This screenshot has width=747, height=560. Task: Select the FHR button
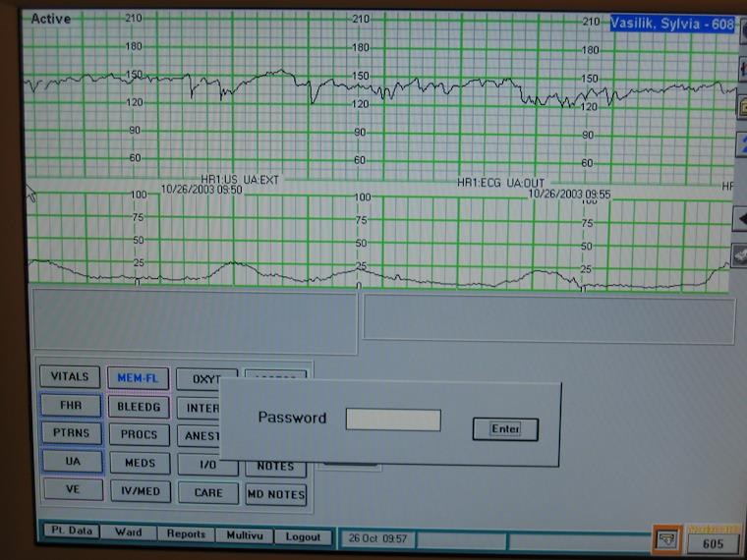70,405
